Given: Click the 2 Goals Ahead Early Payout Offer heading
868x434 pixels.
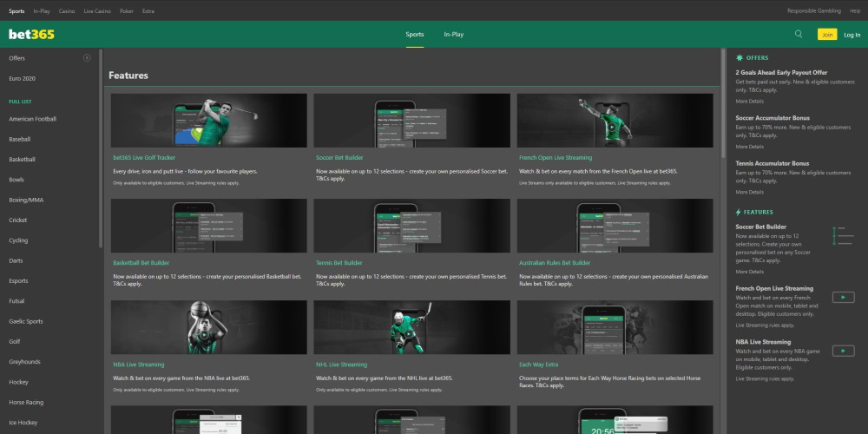Looking at the screenshot, I should [x=782, y=73].
